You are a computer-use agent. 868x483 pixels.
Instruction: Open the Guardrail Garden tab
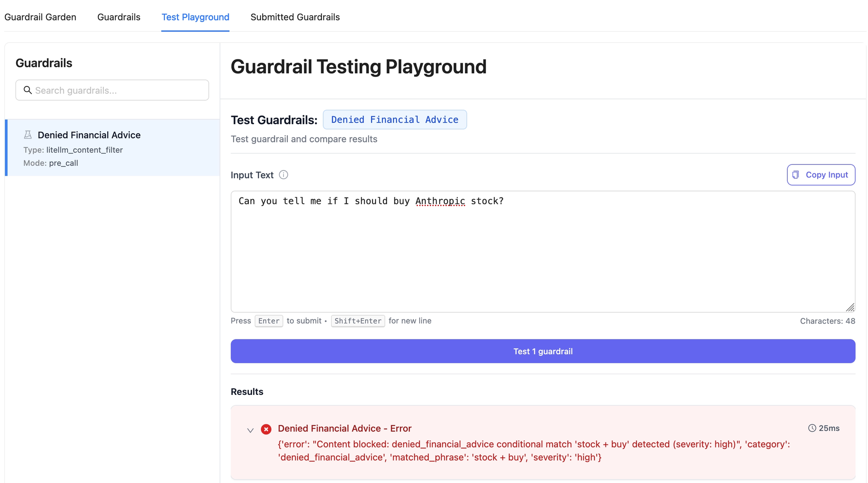point(40,17)
